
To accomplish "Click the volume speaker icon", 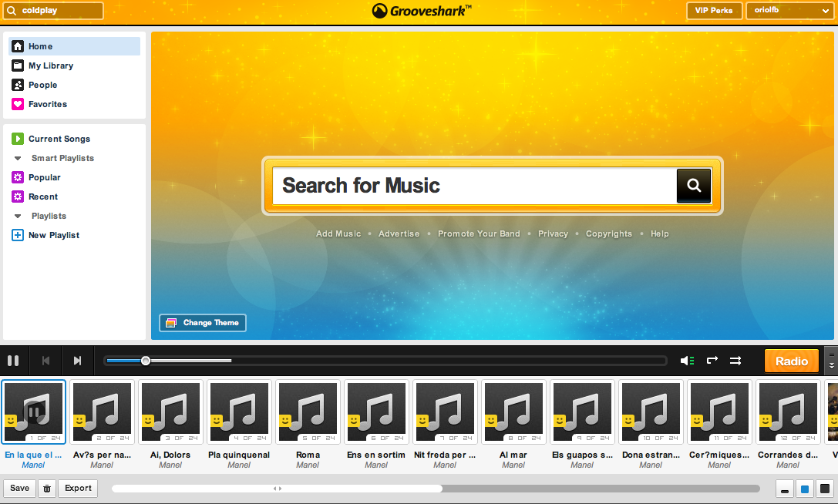I will 688,361.
